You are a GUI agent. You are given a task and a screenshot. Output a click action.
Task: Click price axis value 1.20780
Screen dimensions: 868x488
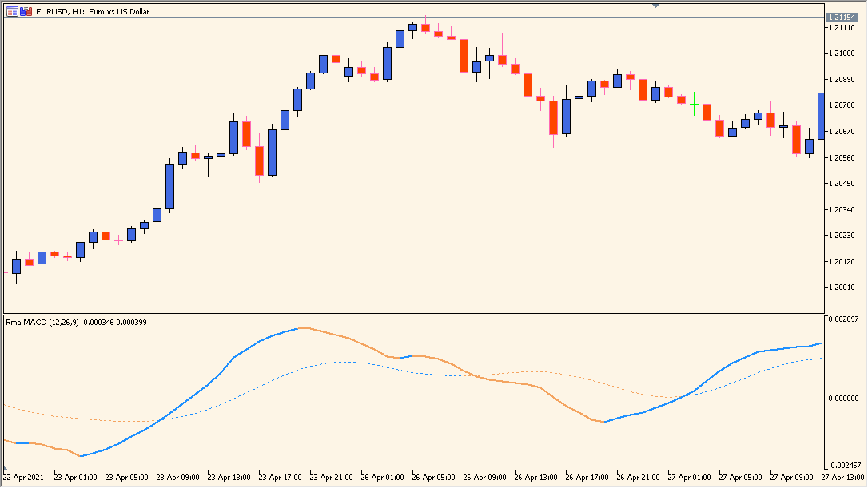tap(842, 105)
